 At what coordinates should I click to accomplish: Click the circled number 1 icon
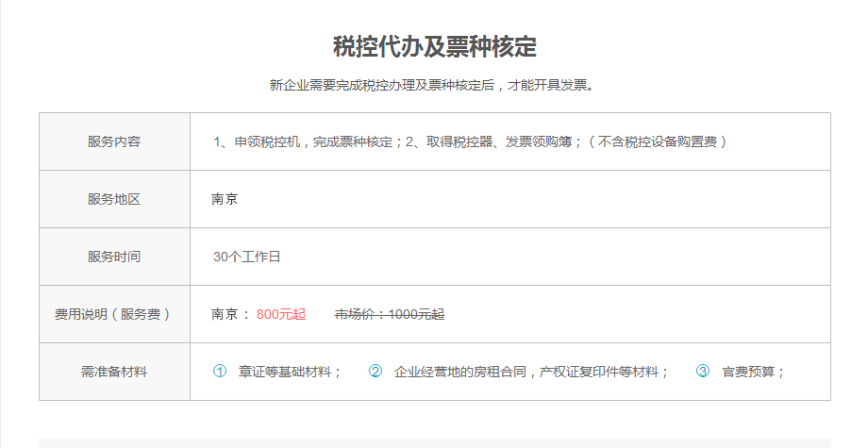(220, 372)
